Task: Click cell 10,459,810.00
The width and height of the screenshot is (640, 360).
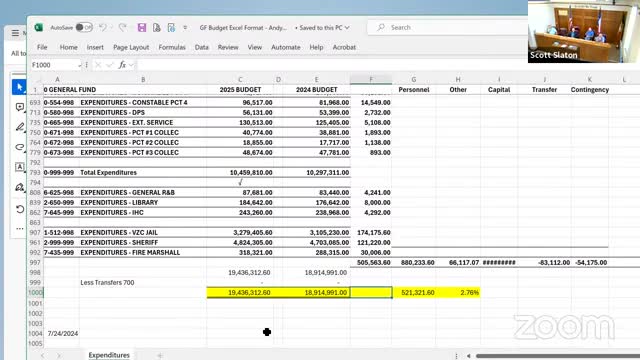Action: pos(240,173)
